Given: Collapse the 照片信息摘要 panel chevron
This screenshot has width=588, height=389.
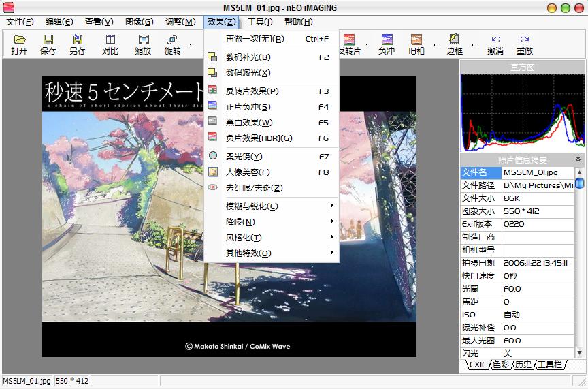Looking at the screenshot, I should click(x=578, y=159).
